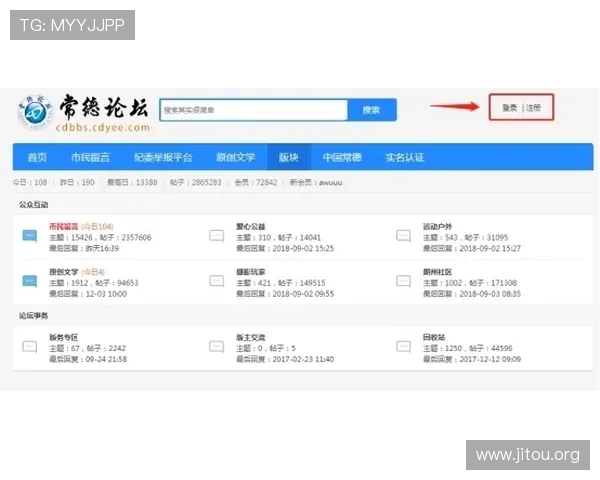This screenshot has height=480, width=600.
Task: Open the 实名认证 navigation tab
Action: (x=405, y=157)
